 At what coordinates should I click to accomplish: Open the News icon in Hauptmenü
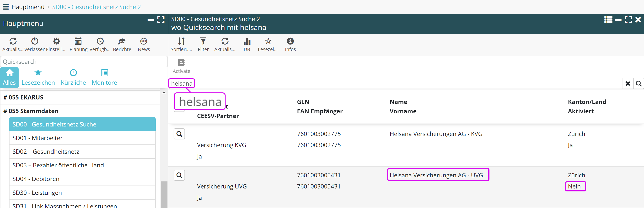[144, 41]
